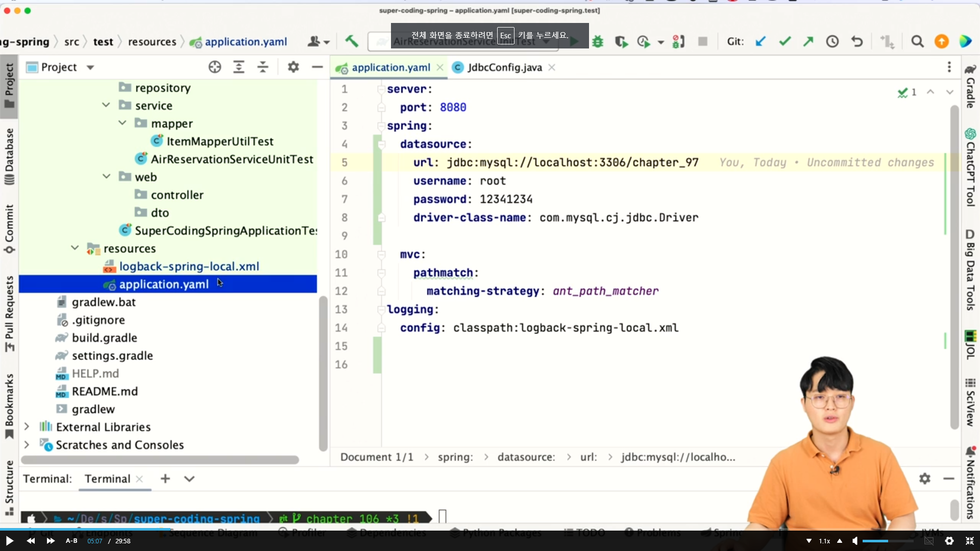980x551 pixels.
Task: Click datasource: in the YAML breadcrumb
Action: click(x=526, y=457)
